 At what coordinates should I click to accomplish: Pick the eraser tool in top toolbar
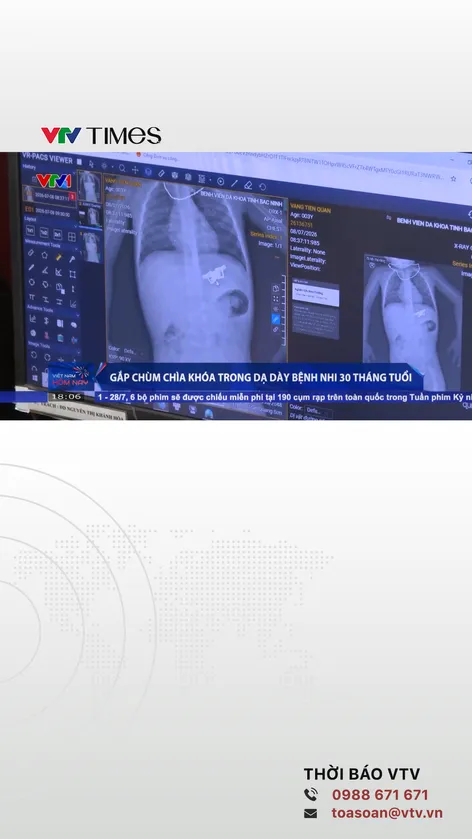(x=248, y=185)
